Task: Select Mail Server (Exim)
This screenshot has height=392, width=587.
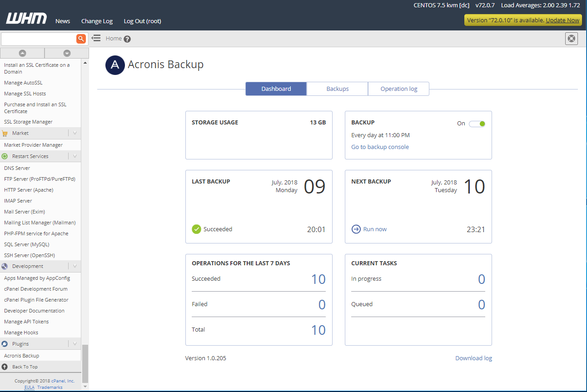Action: [x=25, y=212]
